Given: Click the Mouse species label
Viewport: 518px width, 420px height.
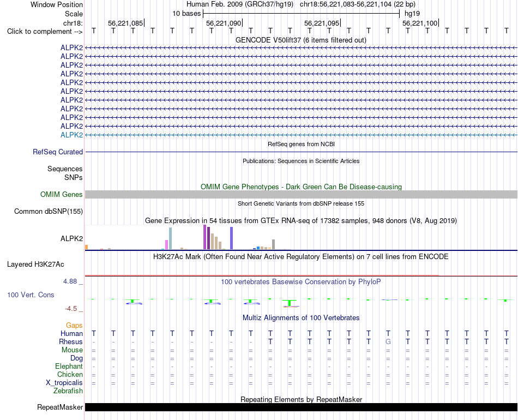Looking at the screenshot, I should click(72, 350).
